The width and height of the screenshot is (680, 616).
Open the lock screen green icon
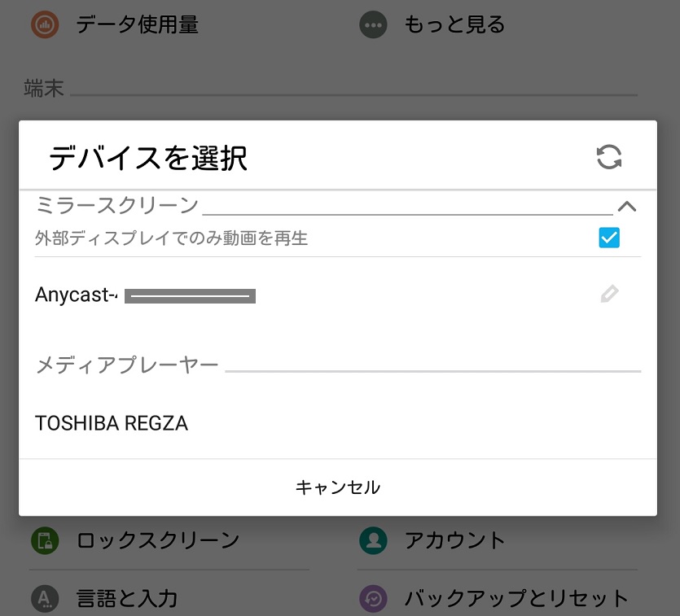[45, 540]
